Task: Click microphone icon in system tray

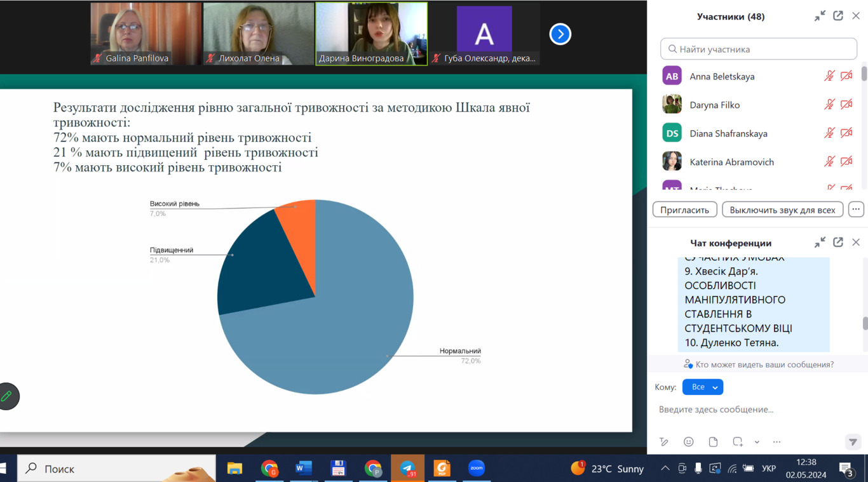Action: (698, 469)
